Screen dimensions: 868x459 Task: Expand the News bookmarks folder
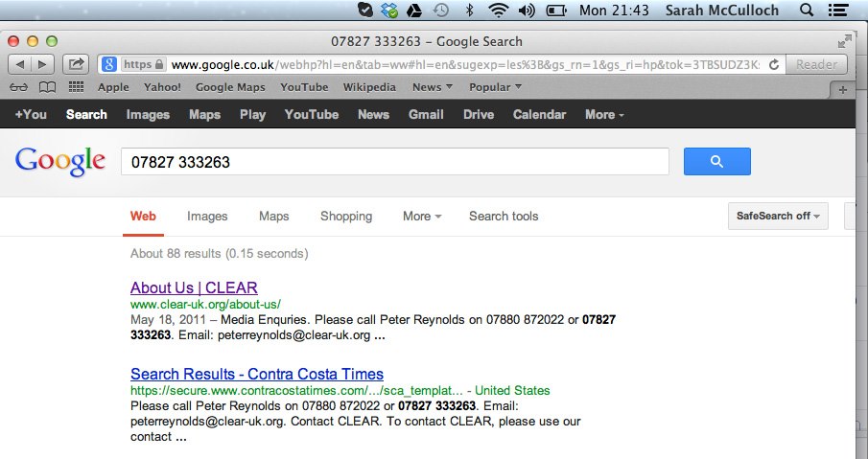(x=433, y=87)
